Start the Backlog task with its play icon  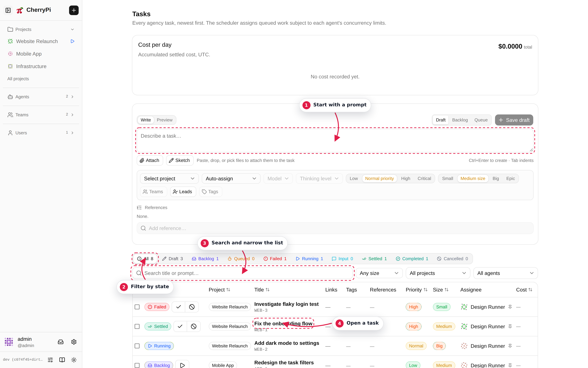pyautogui.click(x=182, y=365)
